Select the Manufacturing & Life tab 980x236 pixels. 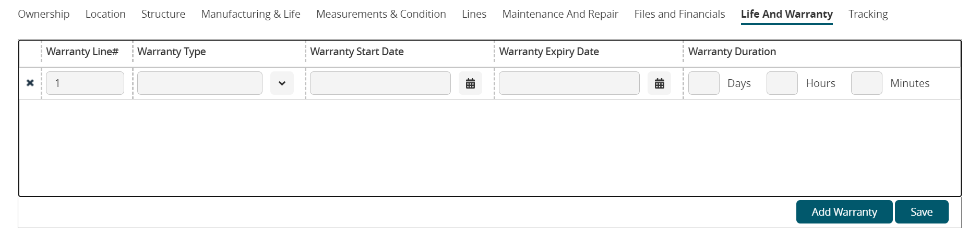click(x=250, y=14)
